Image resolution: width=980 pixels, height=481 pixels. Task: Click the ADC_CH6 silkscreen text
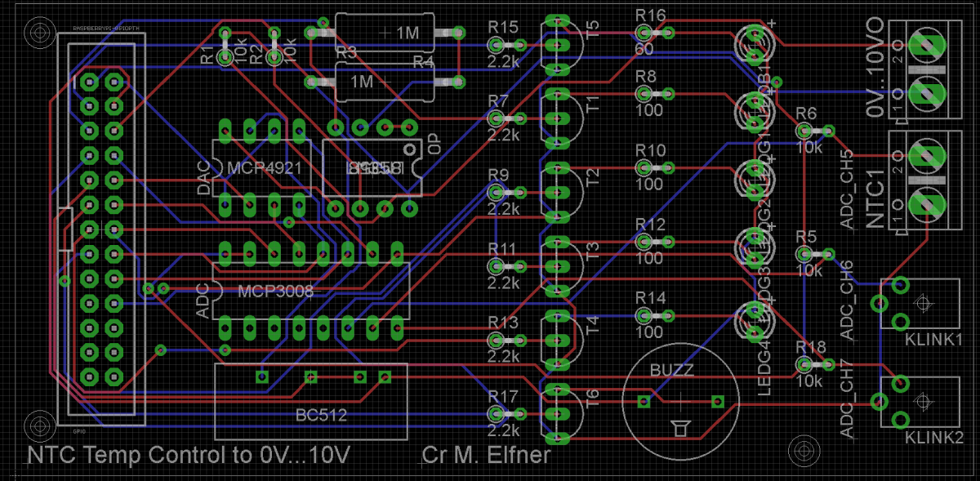click(848, 300)
